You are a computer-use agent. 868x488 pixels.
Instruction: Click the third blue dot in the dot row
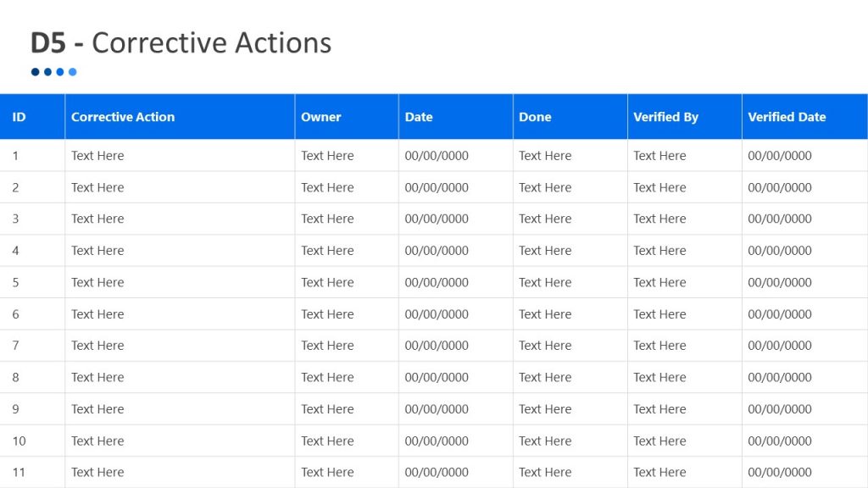[60, 72]
